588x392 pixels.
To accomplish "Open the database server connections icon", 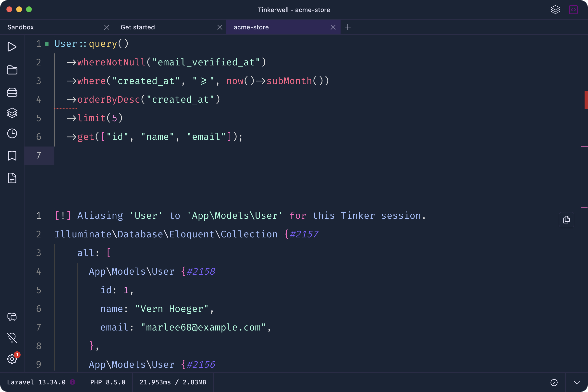I will pos(12,92).
